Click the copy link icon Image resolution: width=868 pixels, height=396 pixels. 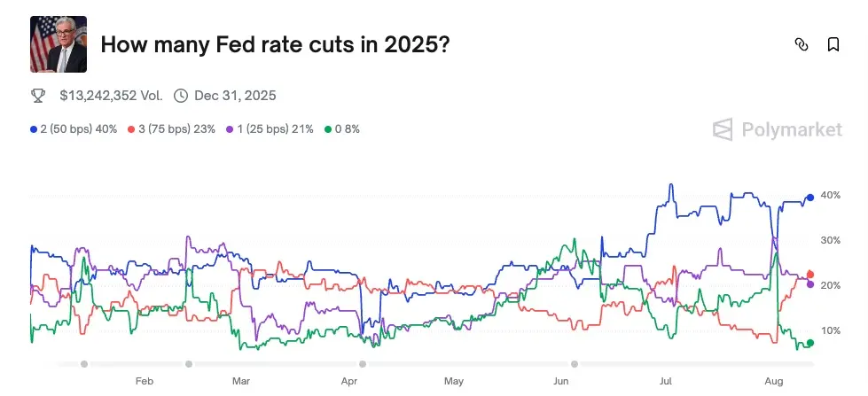pyautogui.click(x=802, y=44)
